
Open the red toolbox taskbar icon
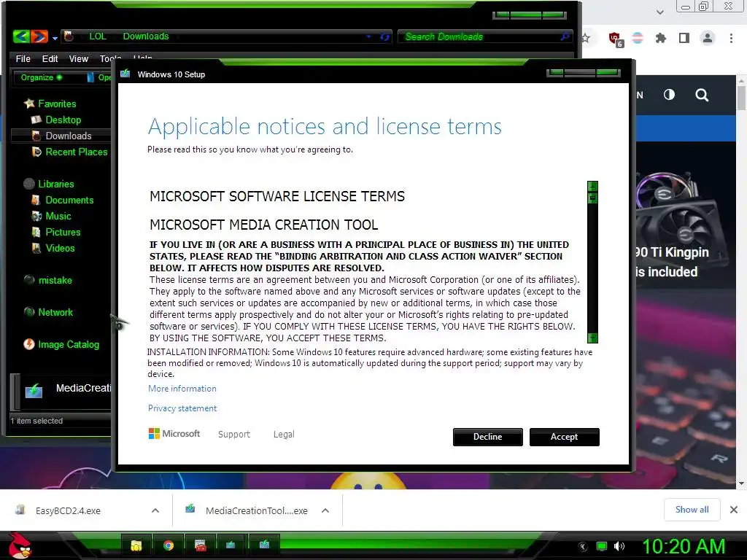(201, 545)
